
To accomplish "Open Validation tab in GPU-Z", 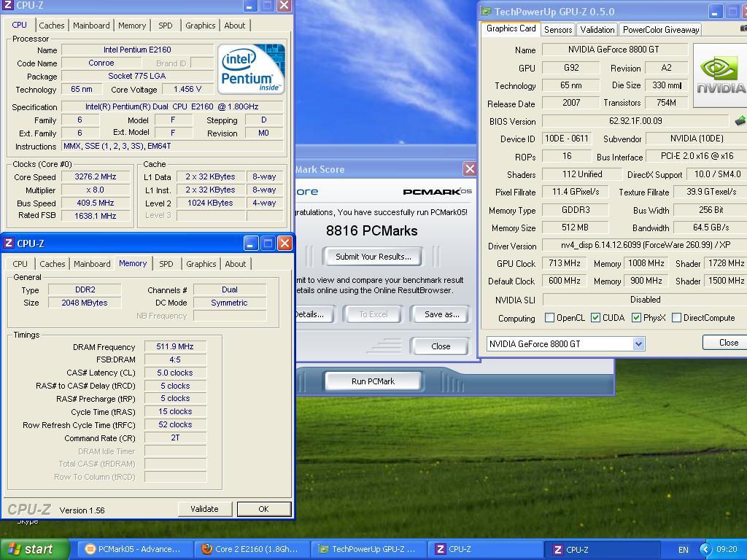I will click(x=597, y=29).
